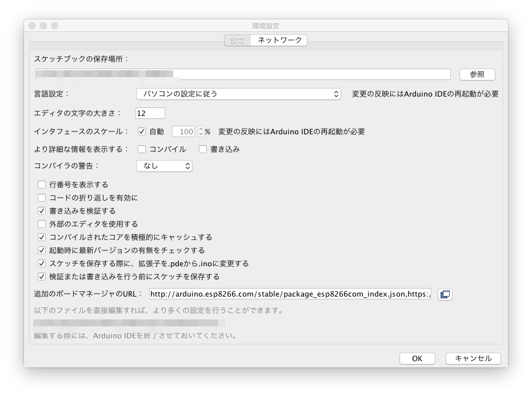Screen dimensions: 532x396
Task: Toggle the 行番号を表示する checkbox
Action: point(42,185)
